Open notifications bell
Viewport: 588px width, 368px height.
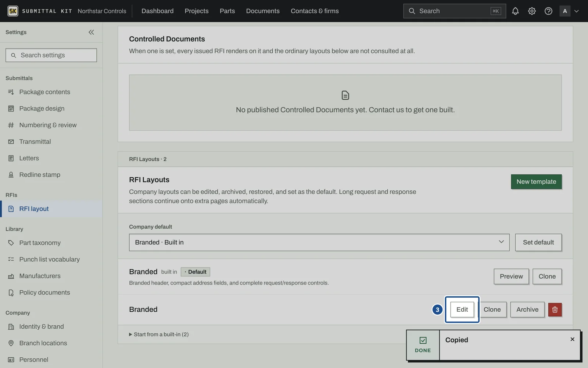pos(515,11)
